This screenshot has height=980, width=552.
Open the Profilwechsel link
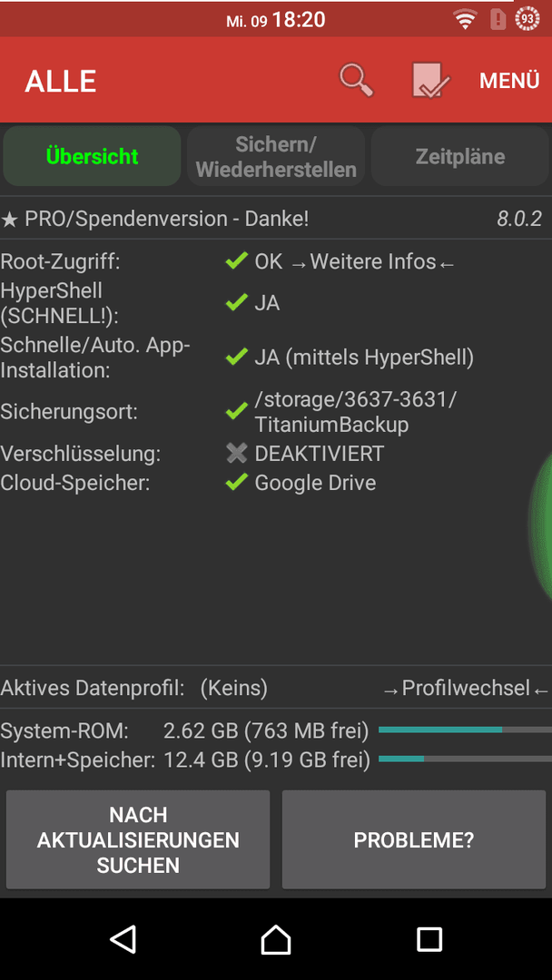pos(466,689)
